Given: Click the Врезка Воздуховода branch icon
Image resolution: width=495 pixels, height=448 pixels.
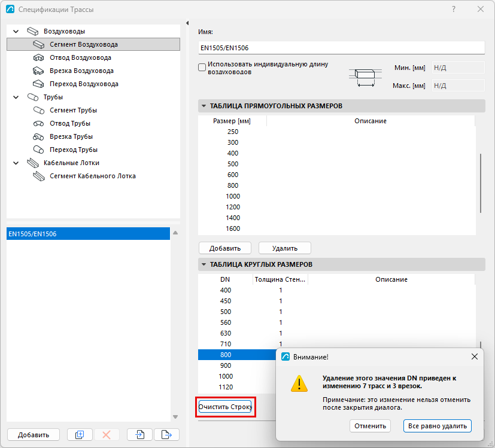Looking at the screenshot, I should pos(38,71).
